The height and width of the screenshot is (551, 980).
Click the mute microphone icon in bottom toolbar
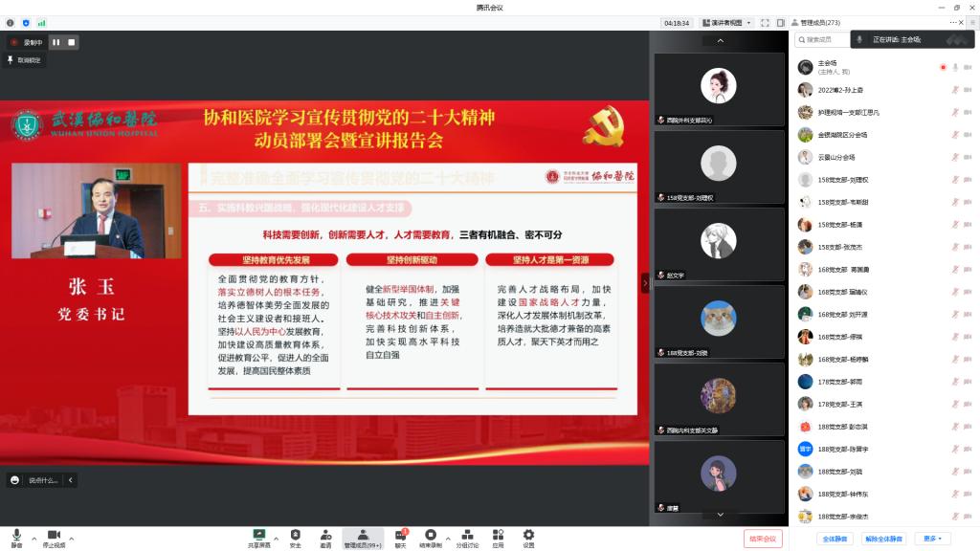tap(17, 535)
